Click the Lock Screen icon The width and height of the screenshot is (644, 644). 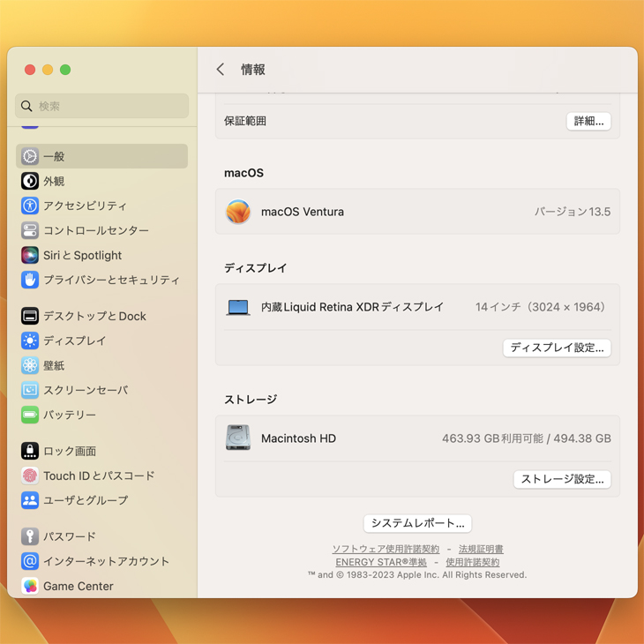tap(30, 451)
